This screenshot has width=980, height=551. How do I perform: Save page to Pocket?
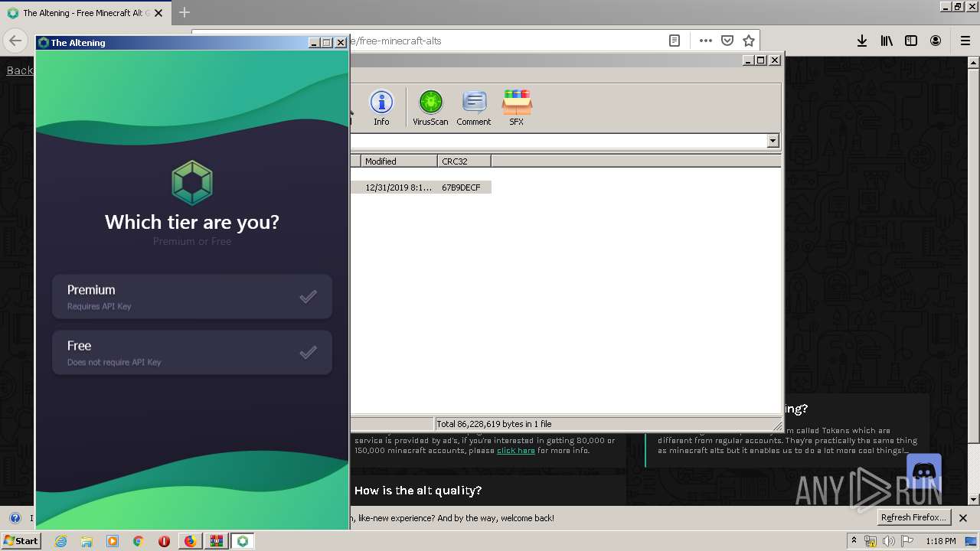pyautogui.click(x=727, y=41)
